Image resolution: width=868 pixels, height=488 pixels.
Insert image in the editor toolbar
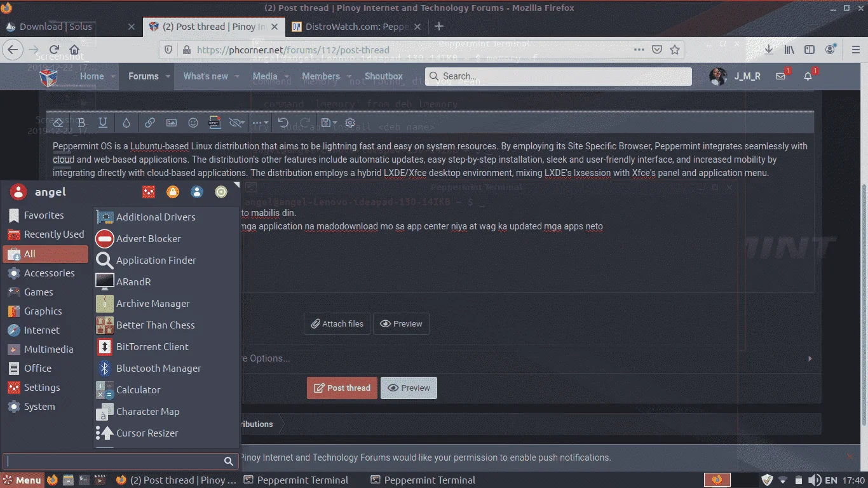(x=171, y=123)
